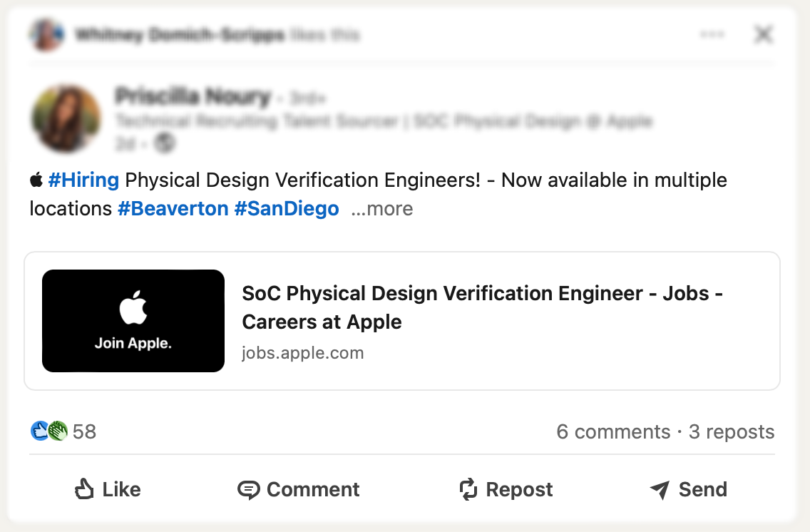The image size is (810, 532).
Task: Click the jobs.apple.com source text
Action: (x=302, y=353)
